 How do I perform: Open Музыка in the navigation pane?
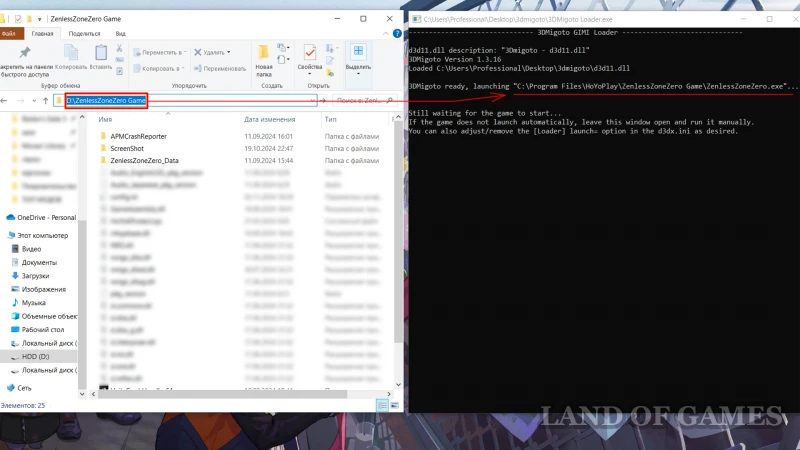click(x=33, y=303)
